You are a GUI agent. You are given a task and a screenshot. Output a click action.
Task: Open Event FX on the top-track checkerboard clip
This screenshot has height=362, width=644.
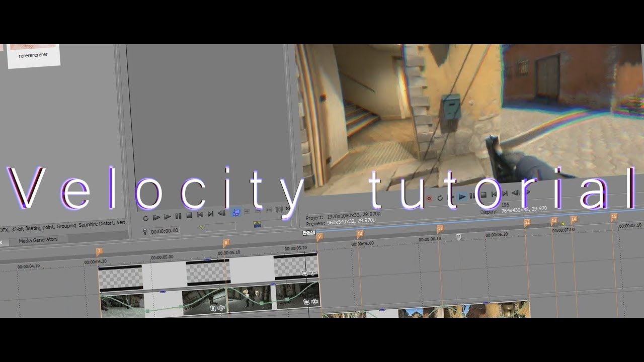(x=312, y=273)
